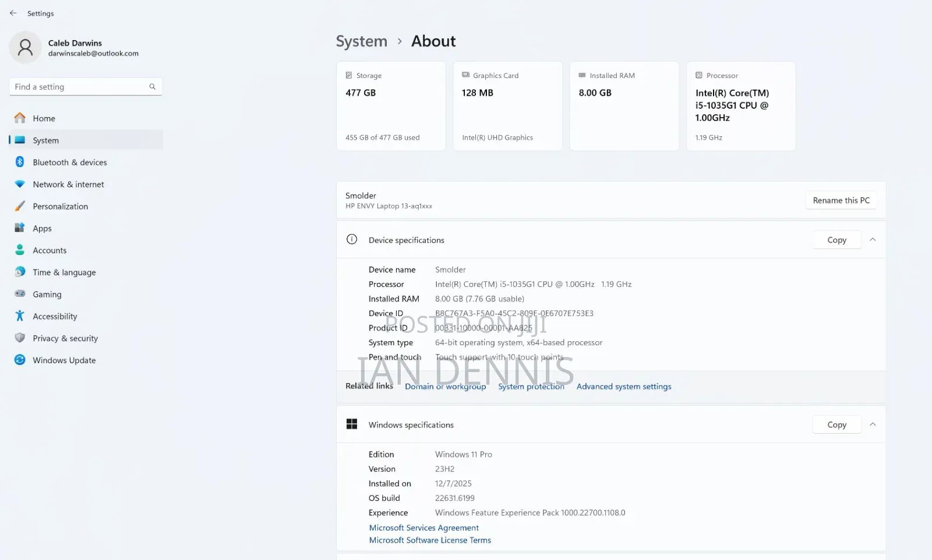Click the back arrow in Settings
The image size is (932, 560).
click(13, 13)
